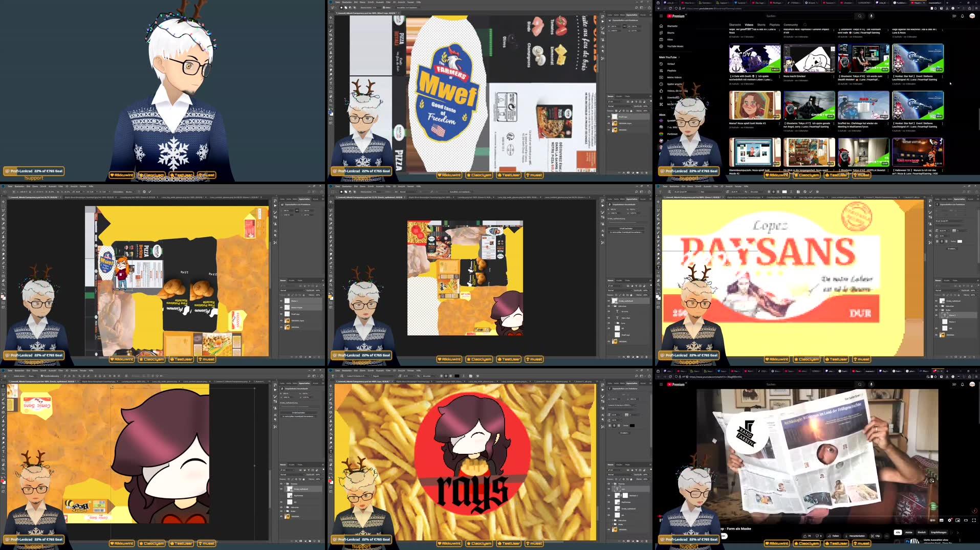This screenshot has height=550, width=980.
Task: Select the Eyedropper tool in the Mwef logo Photoshop window
Action: click(331, 39)
